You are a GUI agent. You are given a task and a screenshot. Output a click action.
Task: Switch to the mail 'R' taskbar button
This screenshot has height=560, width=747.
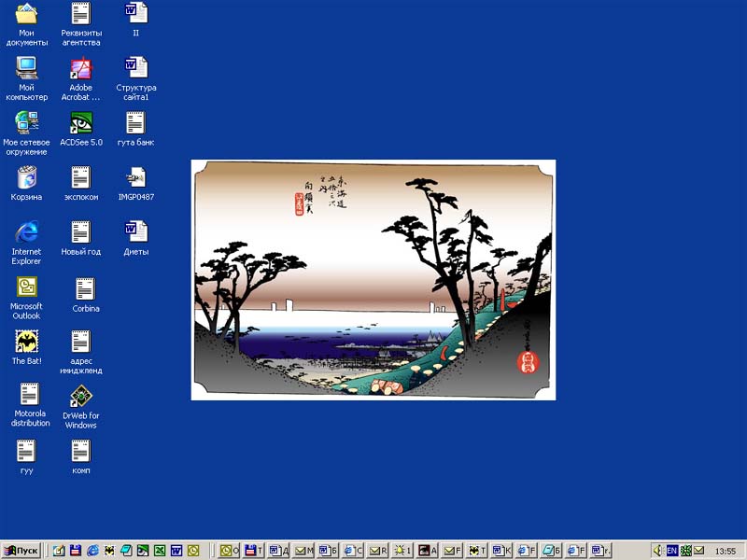tap(377, 551)
